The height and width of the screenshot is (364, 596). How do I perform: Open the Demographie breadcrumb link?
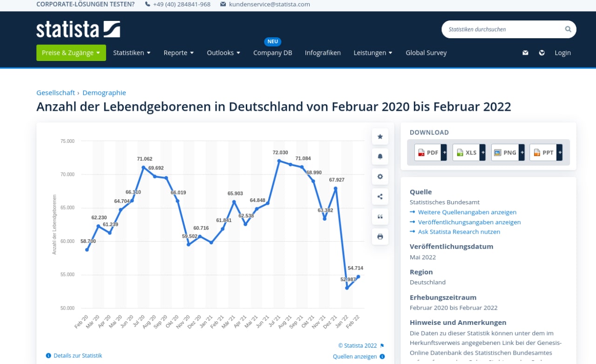(x=104, y=93)
